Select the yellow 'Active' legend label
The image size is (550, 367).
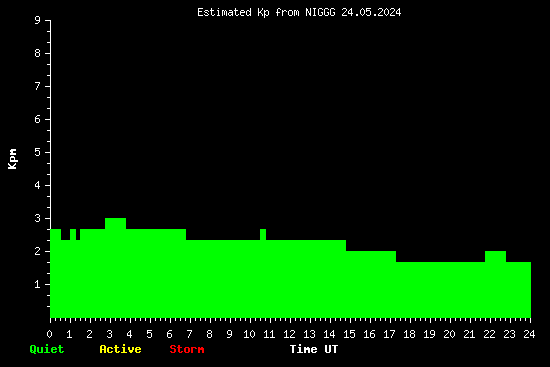[120, 349]
